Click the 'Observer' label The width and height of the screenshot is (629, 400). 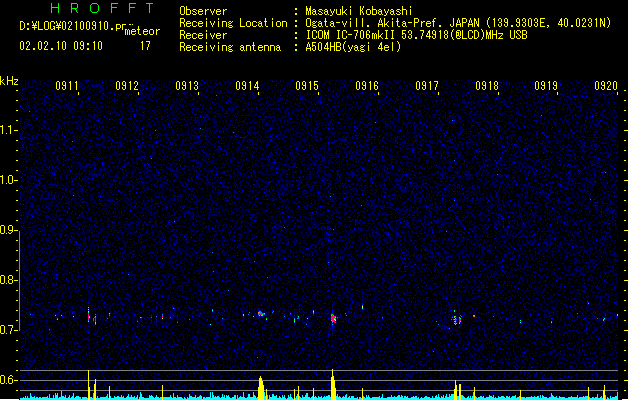point(203,11)
